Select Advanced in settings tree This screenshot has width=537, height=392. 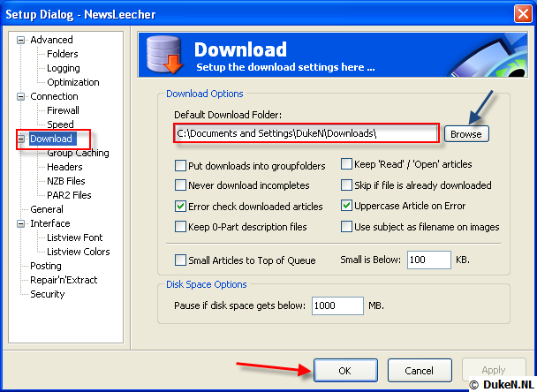click(x=51, y=40)
